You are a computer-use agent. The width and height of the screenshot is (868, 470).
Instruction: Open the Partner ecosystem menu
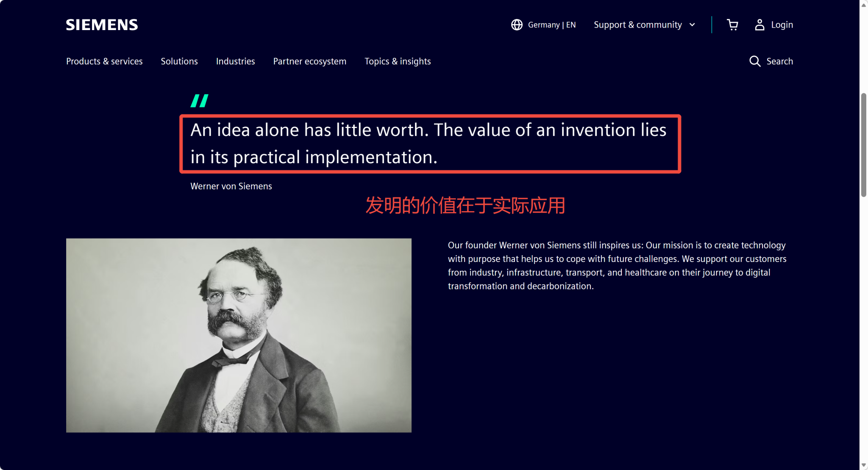tap(310, 61)
